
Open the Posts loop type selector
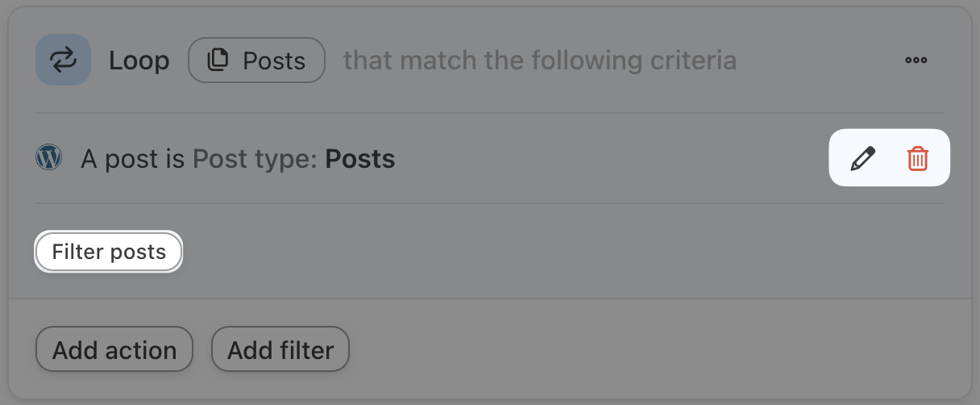256,61
